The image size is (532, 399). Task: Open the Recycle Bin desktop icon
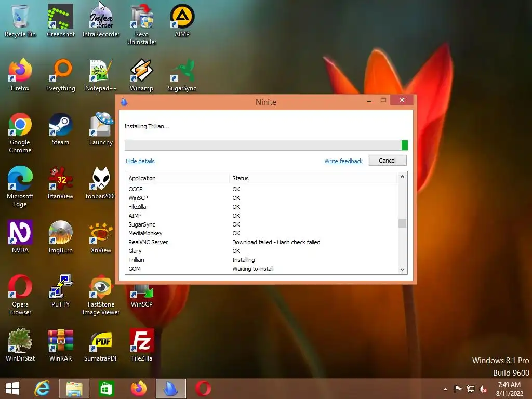click(20, 21)
